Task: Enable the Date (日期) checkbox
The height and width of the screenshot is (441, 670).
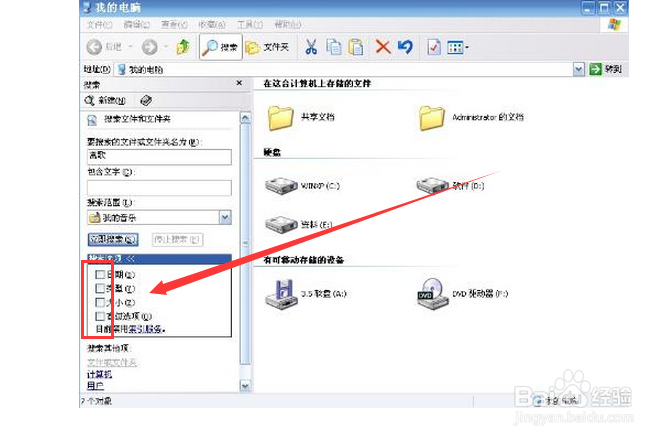Action: tap(100, 274)
